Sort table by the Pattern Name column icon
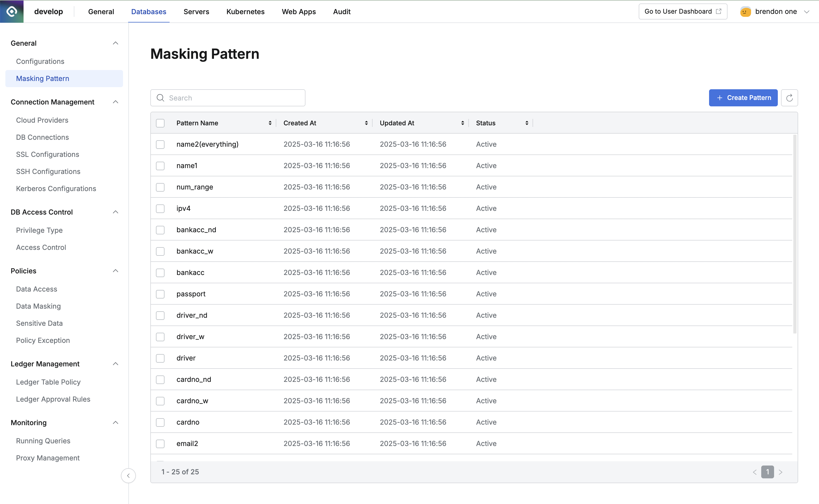819x504 pixels. tap(270, 123)
